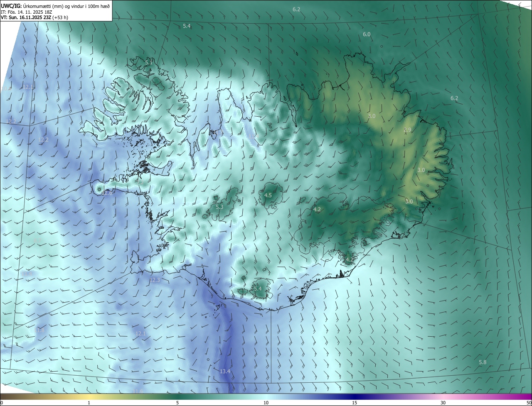Click the 4.5 value on the glacier

(x=268, y=196)
